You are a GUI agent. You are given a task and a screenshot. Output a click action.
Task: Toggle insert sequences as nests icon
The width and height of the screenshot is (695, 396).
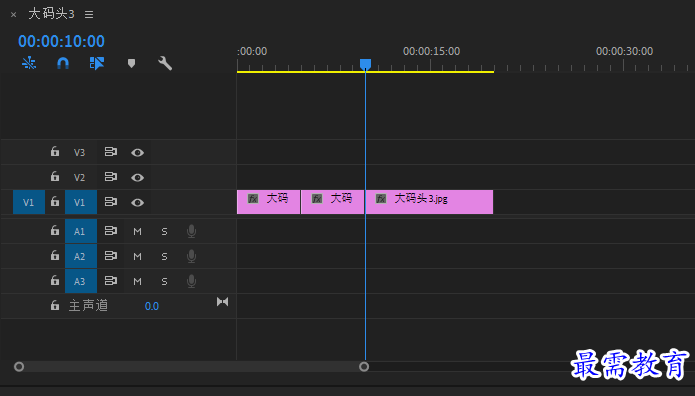tap(29, 63)
